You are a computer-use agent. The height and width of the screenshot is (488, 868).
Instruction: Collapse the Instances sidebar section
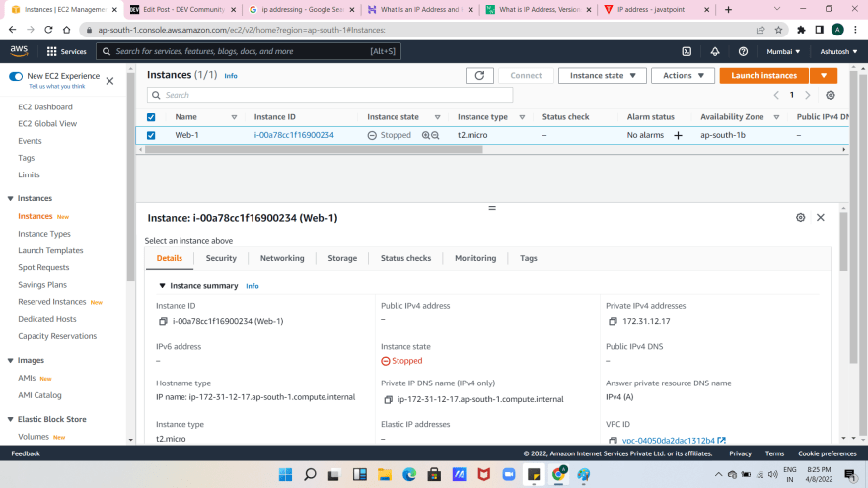click(10, 198)
